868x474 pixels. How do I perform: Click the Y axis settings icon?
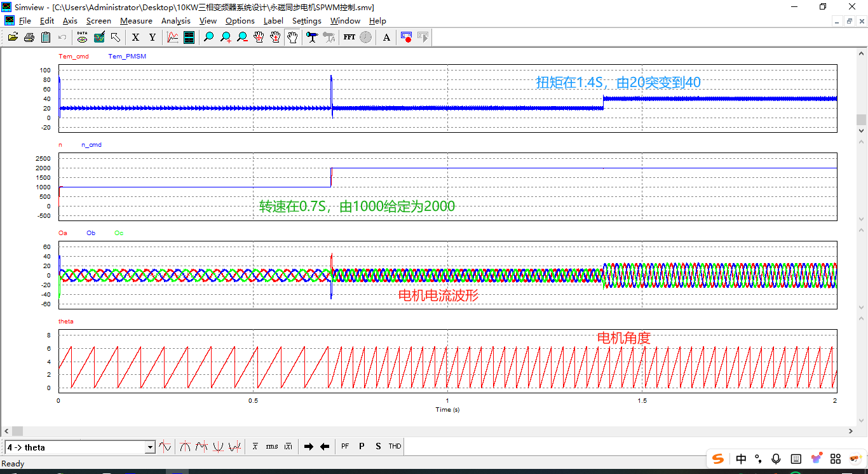(152, 37)
